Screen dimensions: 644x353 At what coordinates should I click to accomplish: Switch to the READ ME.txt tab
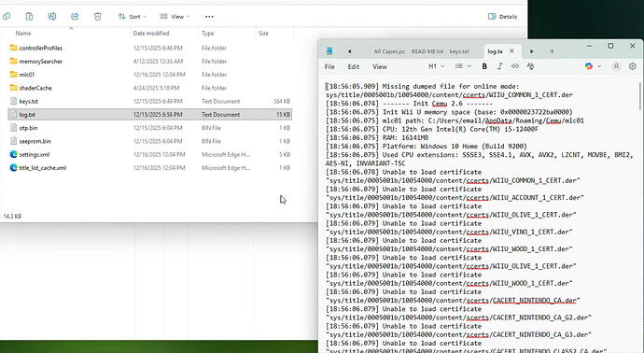(x=427, y=51)
